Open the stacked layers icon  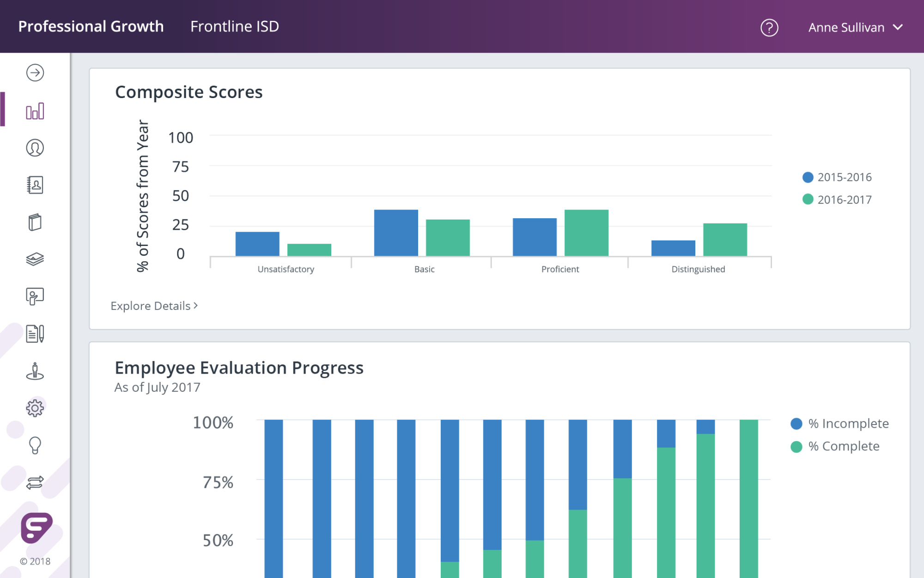pyautogui.click(x=35, y=259)
